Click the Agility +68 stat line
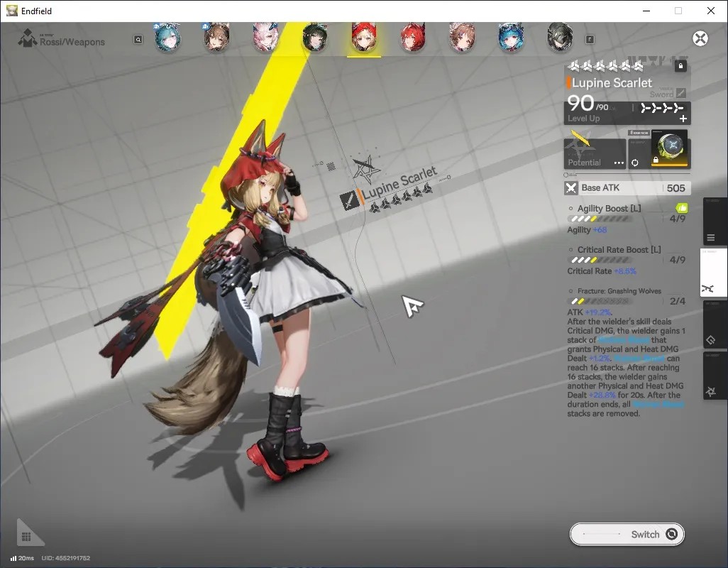 click(587, 230)
